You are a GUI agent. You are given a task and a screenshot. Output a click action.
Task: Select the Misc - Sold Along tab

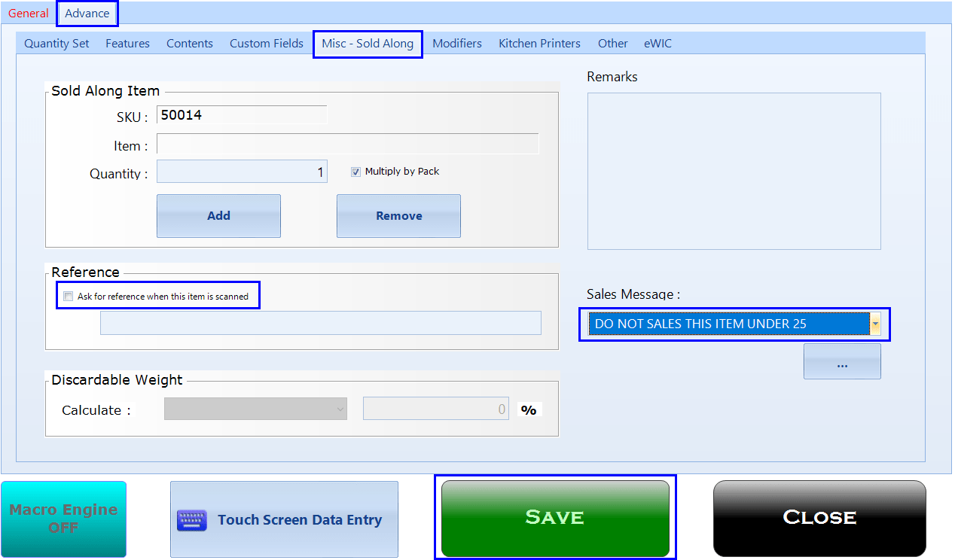[368, 44]
